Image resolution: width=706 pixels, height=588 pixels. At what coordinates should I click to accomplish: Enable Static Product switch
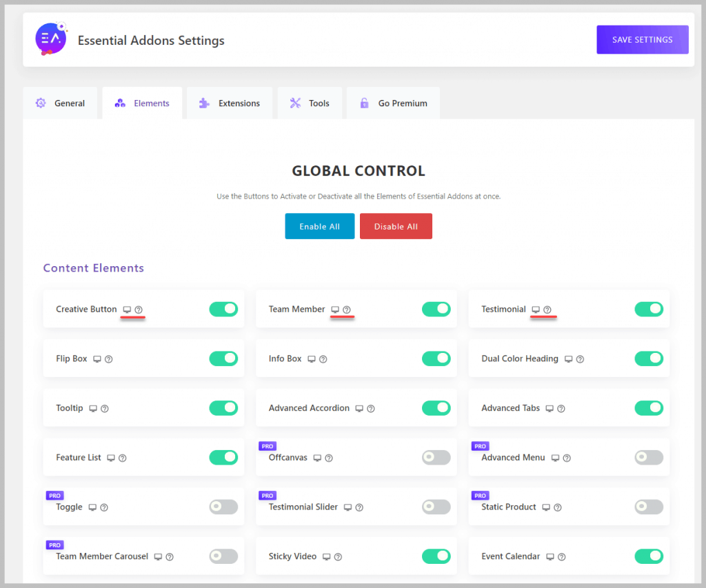click(649, 507)
